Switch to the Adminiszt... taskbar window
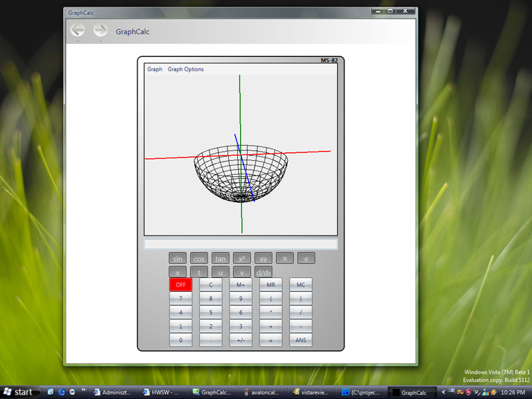Screen dimensions: 532x399 [114, 392]
